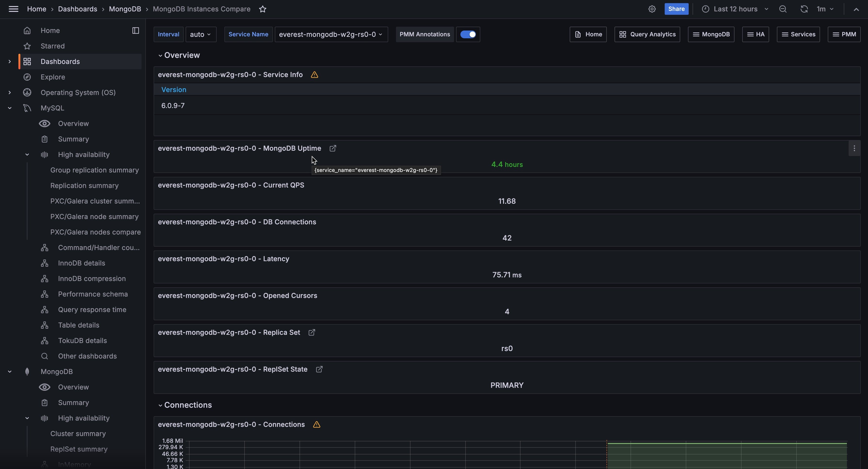Select Explore in the sidebar
The height and width of the screenshot is (469, 868).
pyautogui.click(x=53, y=77)
